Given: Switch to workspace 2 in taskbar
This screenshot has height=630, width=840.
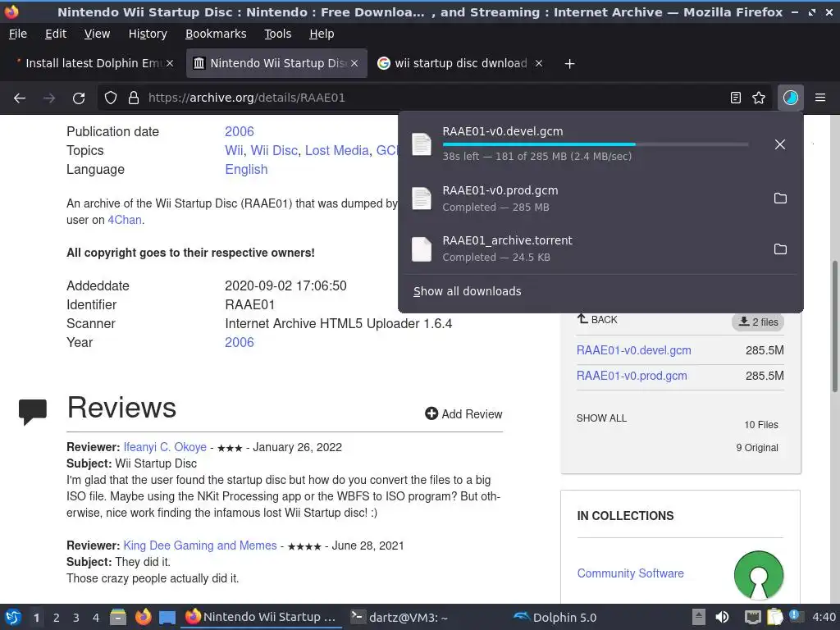Looking at the screenshot, I should coord(57,618).
